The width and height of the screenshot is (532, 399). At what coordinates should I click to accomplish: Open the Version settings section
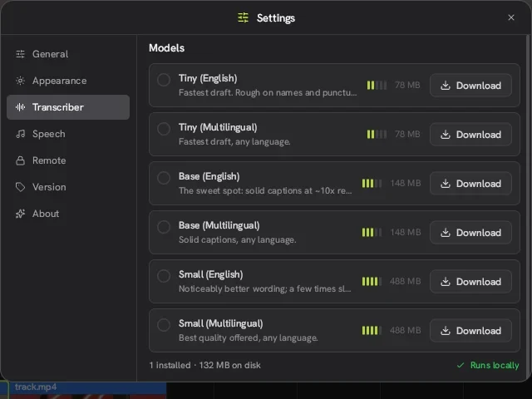tap(68, 187)
